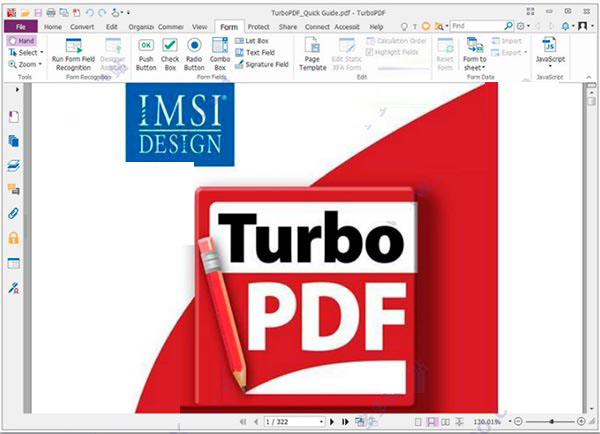Image resolution: width=600 pixels, height=434 pixels.
Task: Open search settings gear dropdown
Action: tap(523, 26)
